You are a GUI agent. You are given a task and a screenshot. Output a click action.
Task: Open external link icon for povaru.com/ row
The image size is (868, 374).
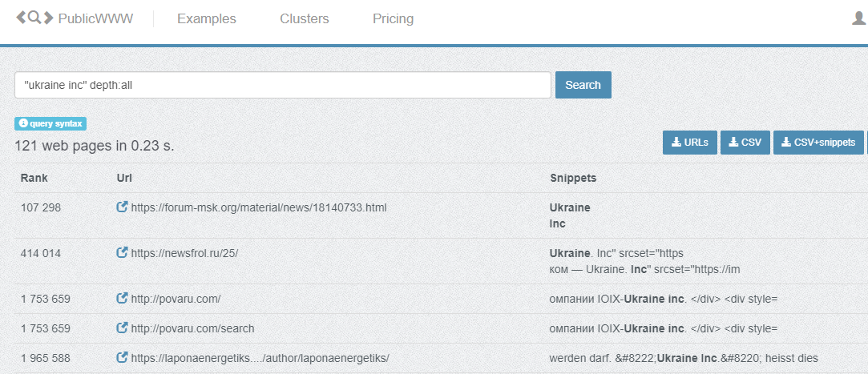pyautogui.click(x=123, y=299)
